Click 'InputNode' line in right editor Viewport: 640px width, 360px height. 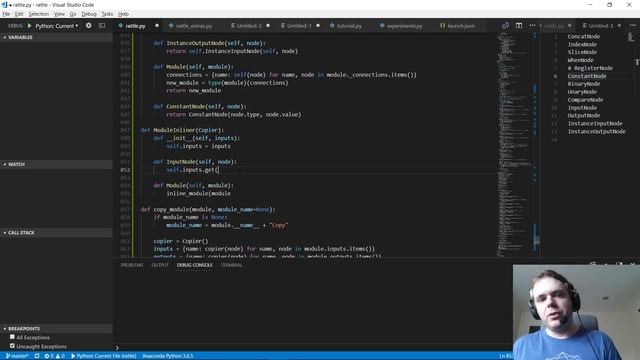(x=582, y=108)
